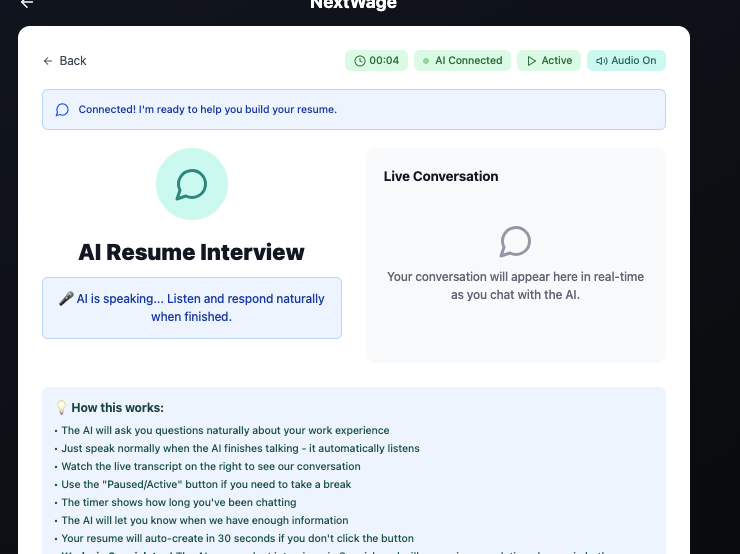Click the AI Resume Interview heading
Image resolution: width=740 pixels, height=554 pixels.
191,252
